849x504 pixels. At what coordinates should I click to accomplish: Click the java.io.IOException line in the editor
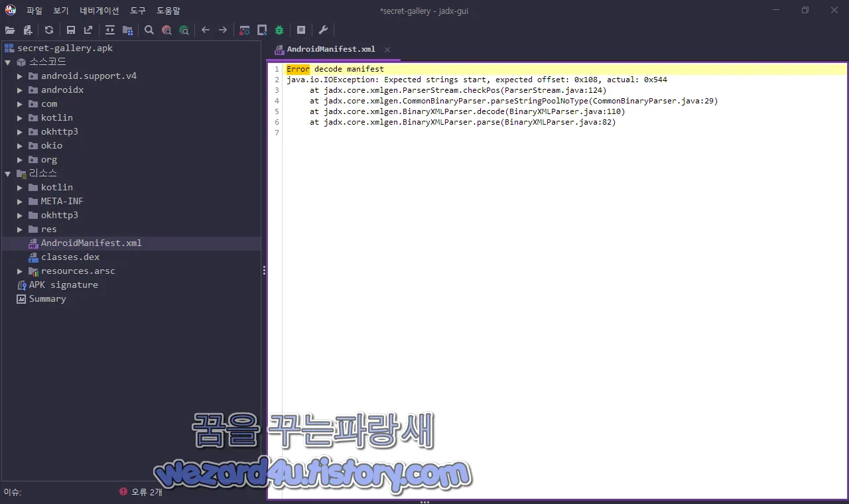[477, 80]
